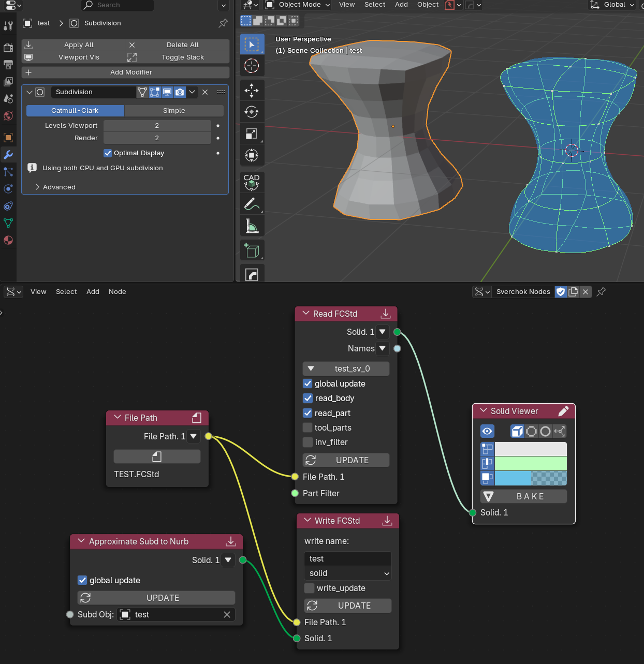
Task: Open the test_sv_0 dropdown
Action: [x=346, y=368]
